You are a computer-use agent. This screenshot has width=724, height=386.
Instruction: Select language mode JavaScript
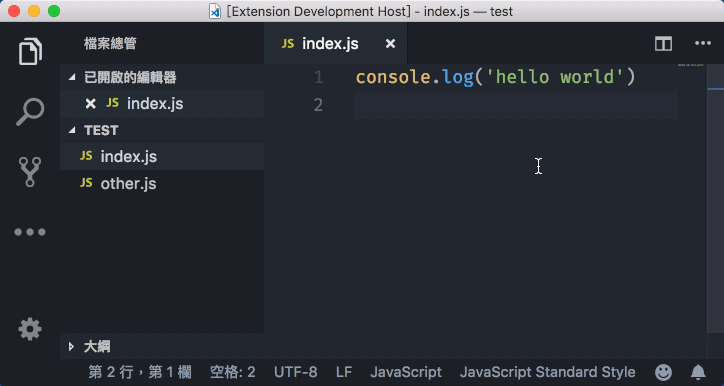pyautogui.click(x=406, y=372)
